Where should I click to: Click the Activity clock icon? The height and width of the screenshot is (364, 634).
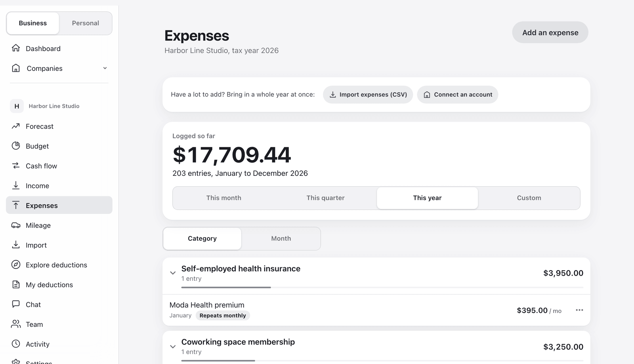[x=16, y=344]
